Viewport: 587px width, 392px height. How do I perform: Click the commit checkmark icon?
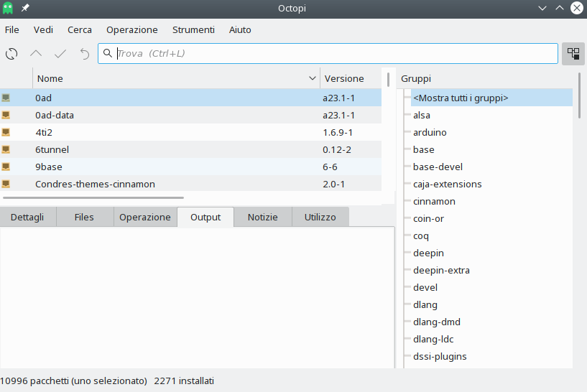pyautogui.click(x=60, y=54)
